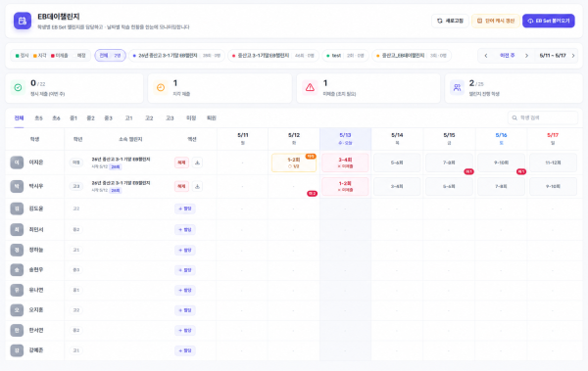Click the 새로고침 refresh button
Screen dimensions: 588x371
pos(450,21)
